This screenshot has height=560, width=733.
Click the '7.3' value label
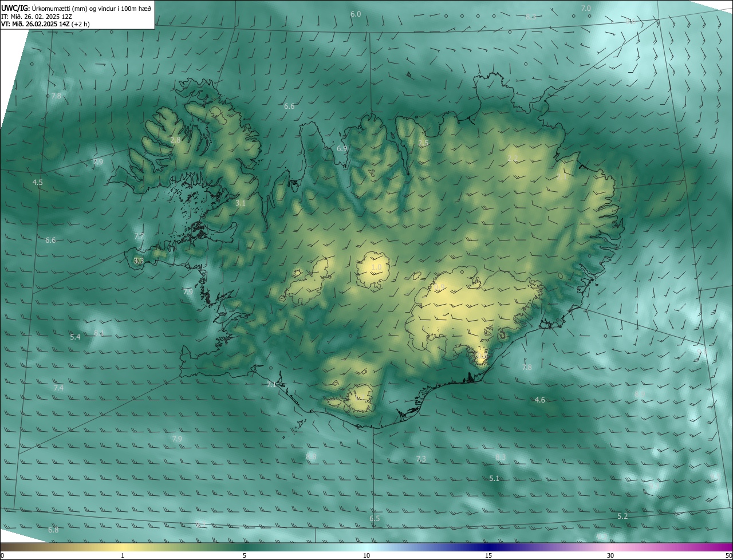[x=421, y=459]
